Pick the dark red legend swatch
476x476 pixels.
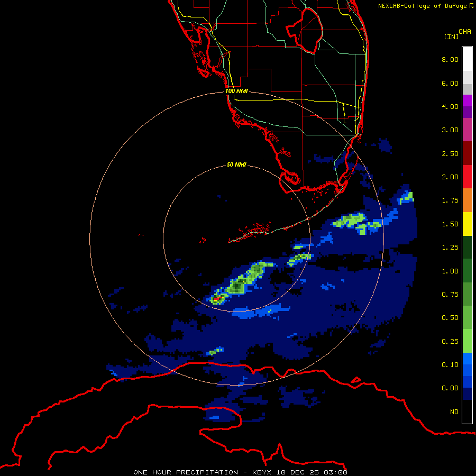click(x=467, y=153)
